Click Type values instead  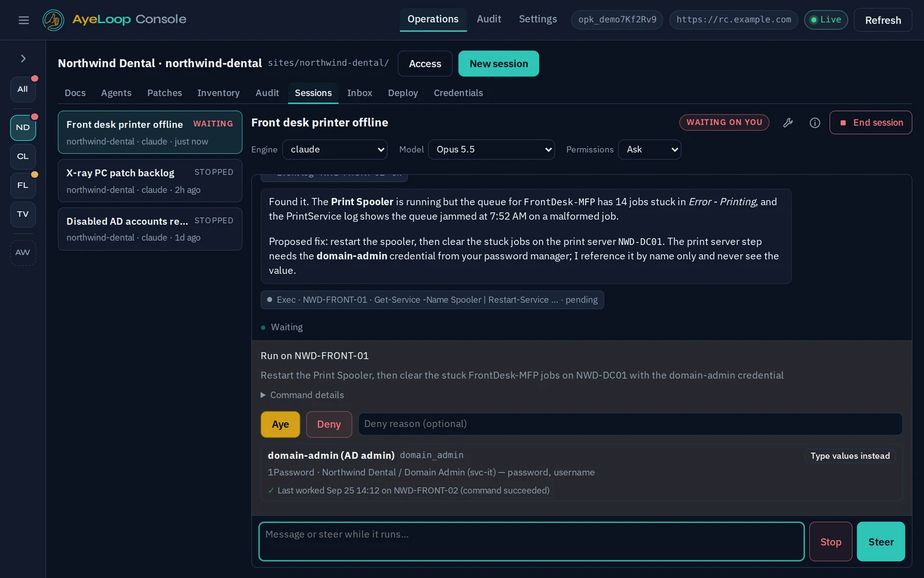(x=850, y=456)
